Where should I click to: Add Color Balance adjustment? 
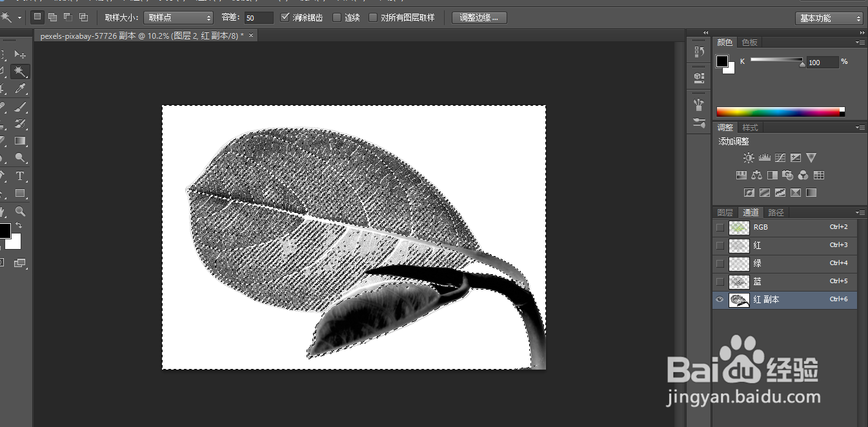757,175
